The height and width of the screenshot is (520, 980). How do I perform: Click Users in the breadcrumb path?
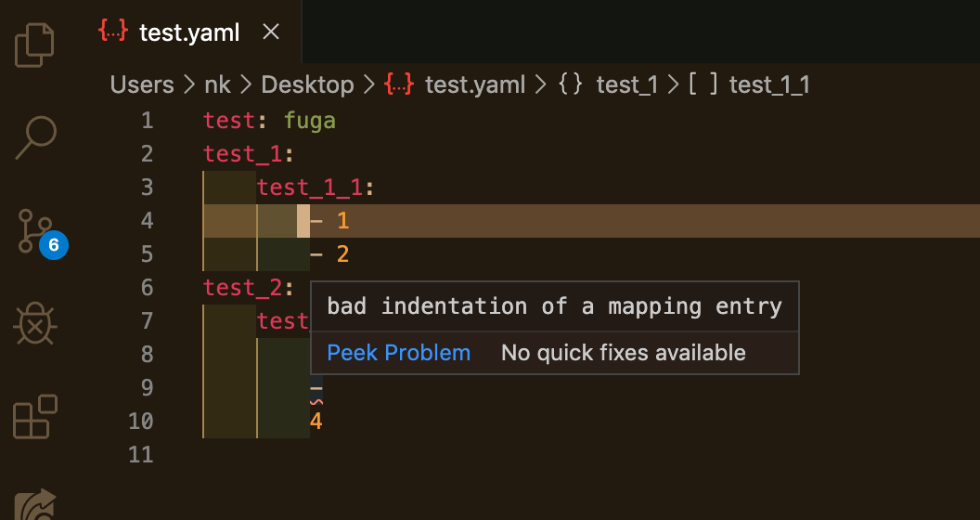coord(142,84)
